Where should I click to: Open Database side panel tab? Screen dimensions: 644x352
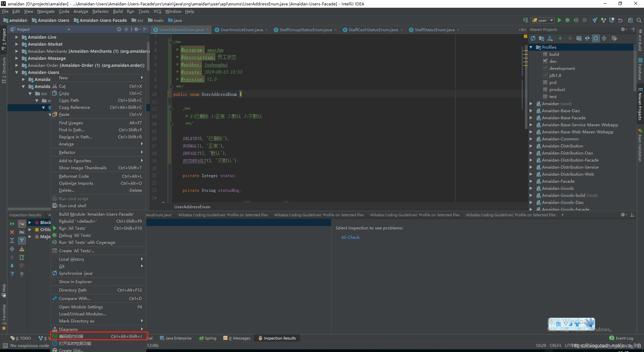tap(640, 69)
